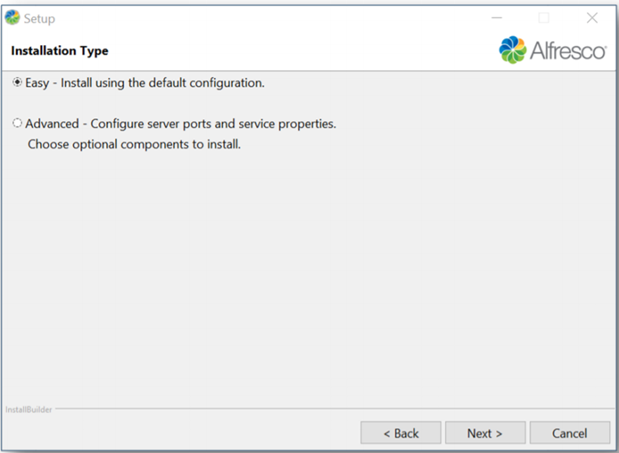Click the Alfresco wordmark text

pyautogui.click(x=568, y=51)
